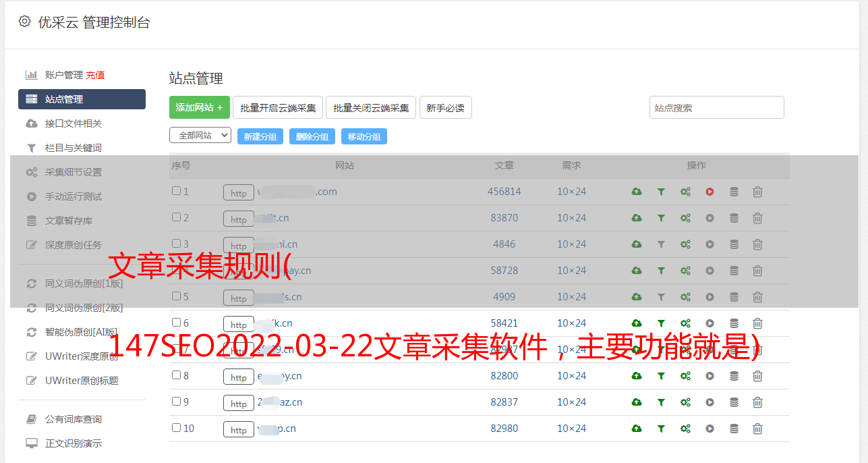
Task: Click the gears icon in row 8
Action: click(x=685, y=376)
